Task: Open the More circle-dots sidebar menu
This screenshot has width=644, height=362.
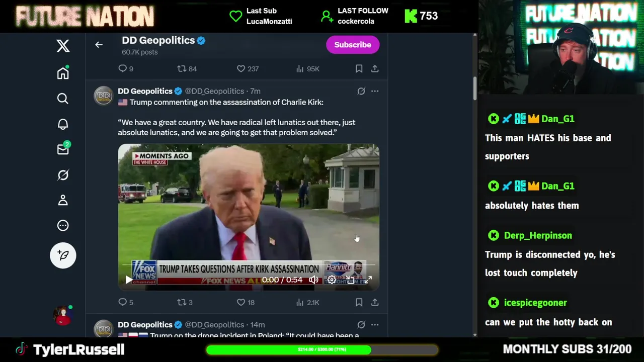Action: (x=63, y=226)
